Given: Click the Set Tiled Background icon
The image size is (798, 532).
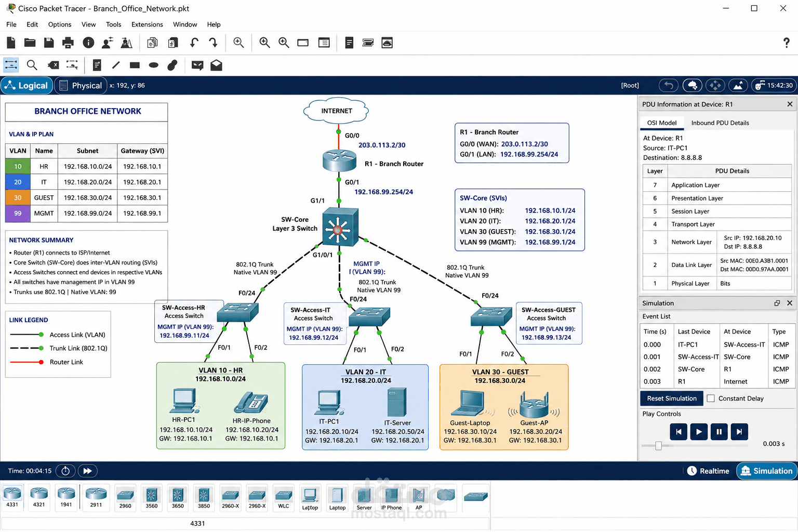Looking at the screenshot, I should 738,85.
